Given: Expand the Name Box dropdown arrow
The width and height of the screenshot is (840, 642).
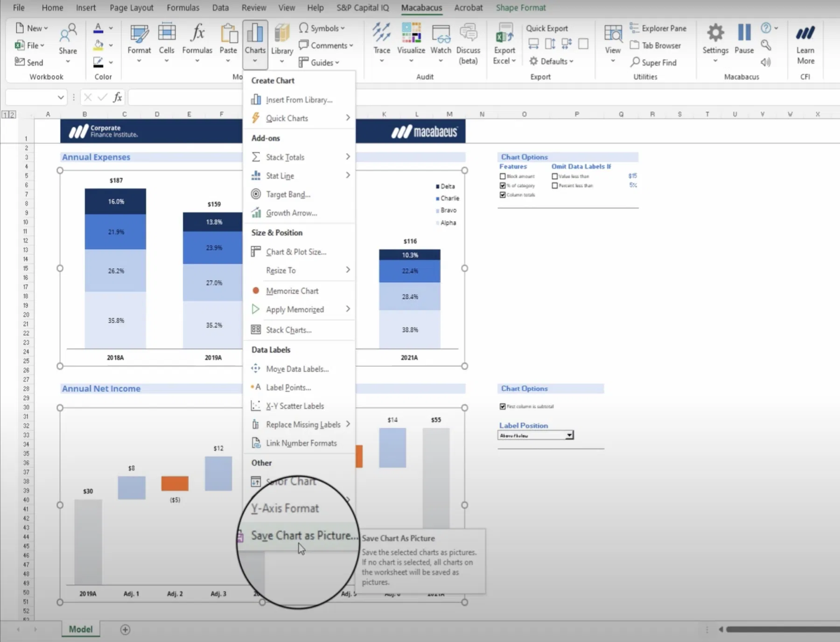Looking at the screenshot, I should (x=61, y=97).
